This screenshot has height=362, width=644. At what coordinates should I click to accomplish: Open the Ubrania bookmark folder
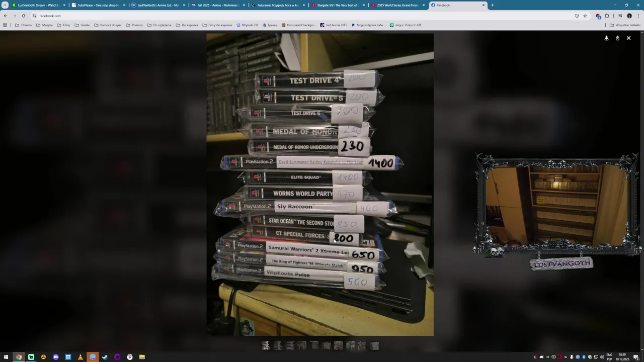(24, 25)
